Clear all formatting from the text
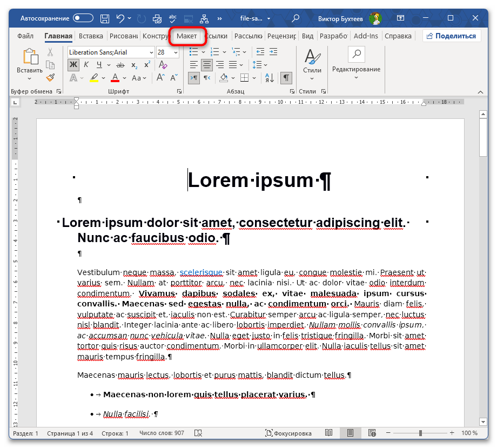Image resolution: width=497 pixels, height=448 pixels. point(163,65)
